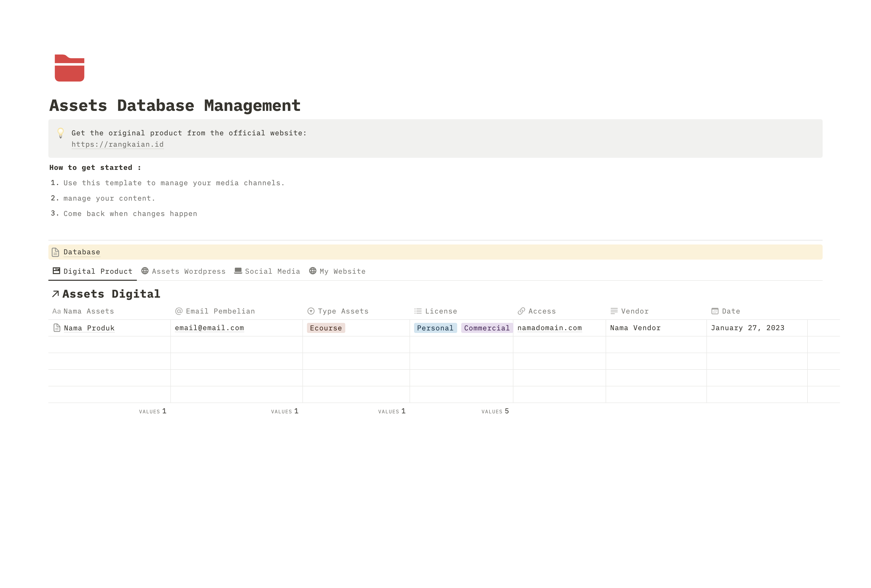
Task: Click the link icon in Access header
Action: [x=521, y=312]
